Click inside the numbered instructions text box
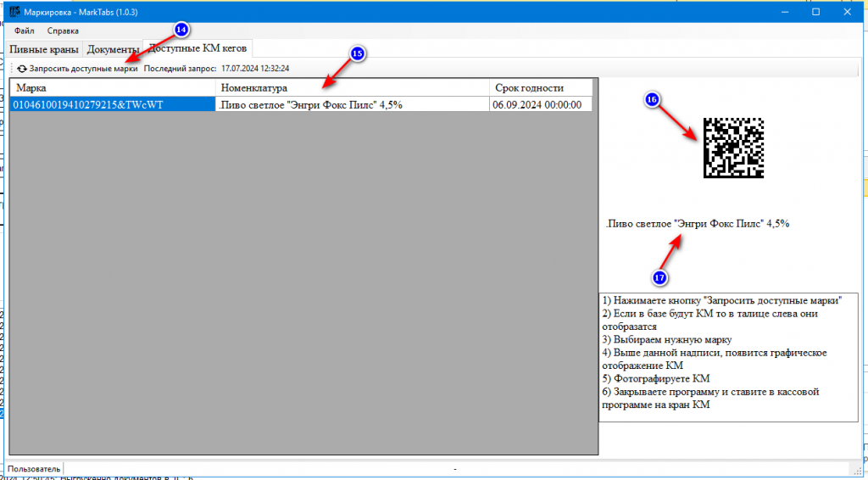 pyautogui.click(x=727, y=356)
